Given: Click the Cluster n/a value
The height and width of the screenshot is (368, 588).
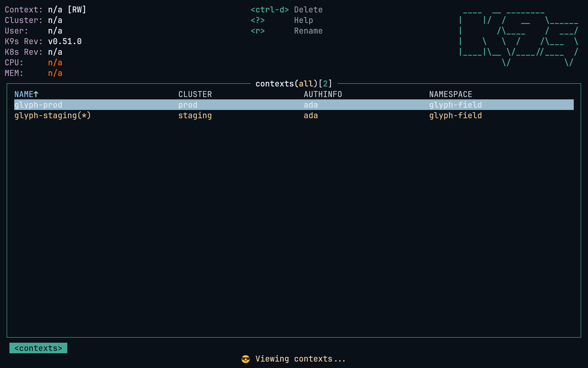Looking at the screenshot, I should 55,20.
